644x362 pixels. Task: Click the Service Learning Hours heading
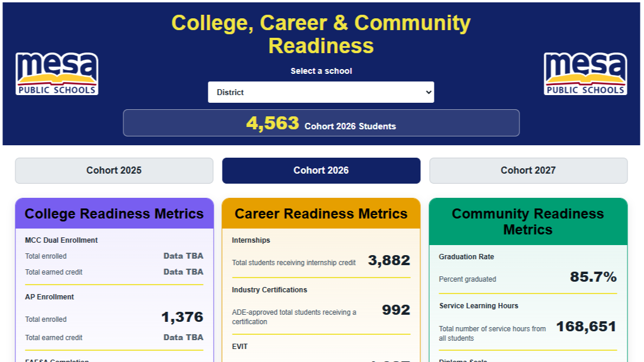pyautogui.click(x=479, y=306)
